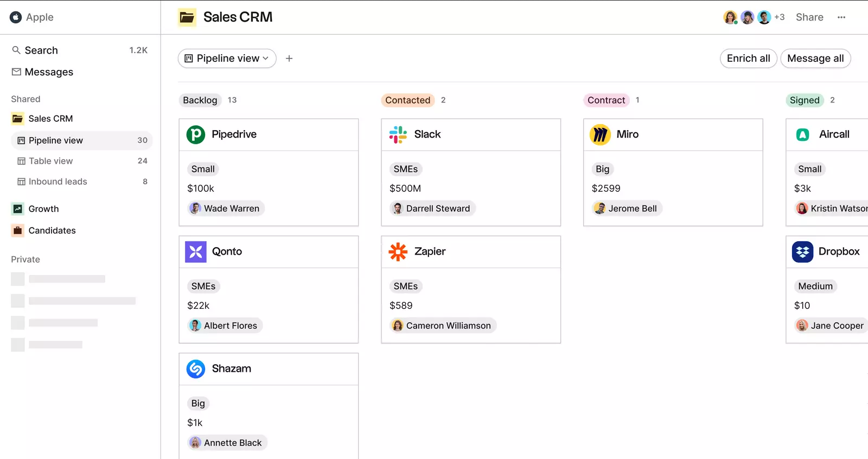Click the Pipedrive company logo icon

(195, 134)
